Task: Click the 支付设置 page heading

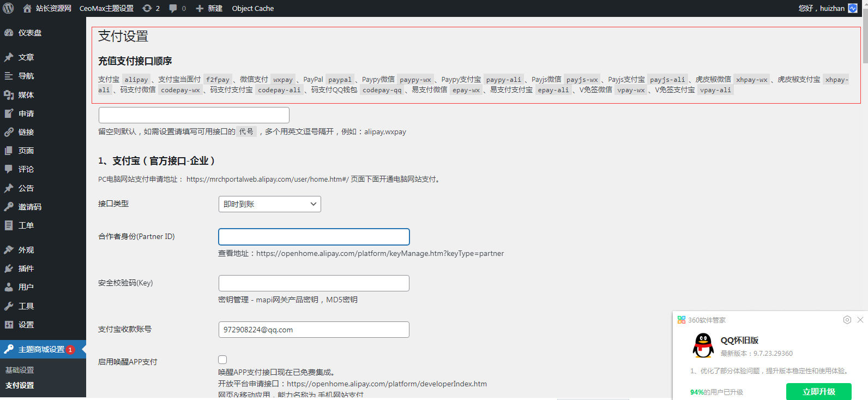Action: [123, 37]
